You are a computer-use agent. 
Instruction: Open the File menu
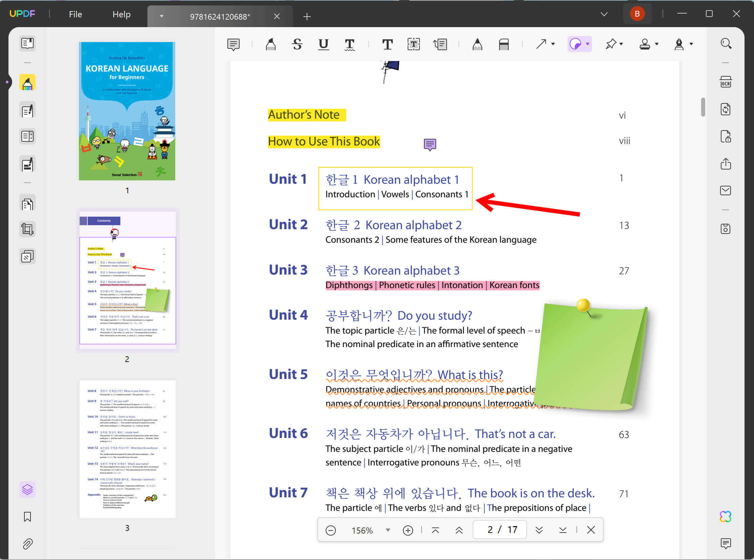point(75,14)
